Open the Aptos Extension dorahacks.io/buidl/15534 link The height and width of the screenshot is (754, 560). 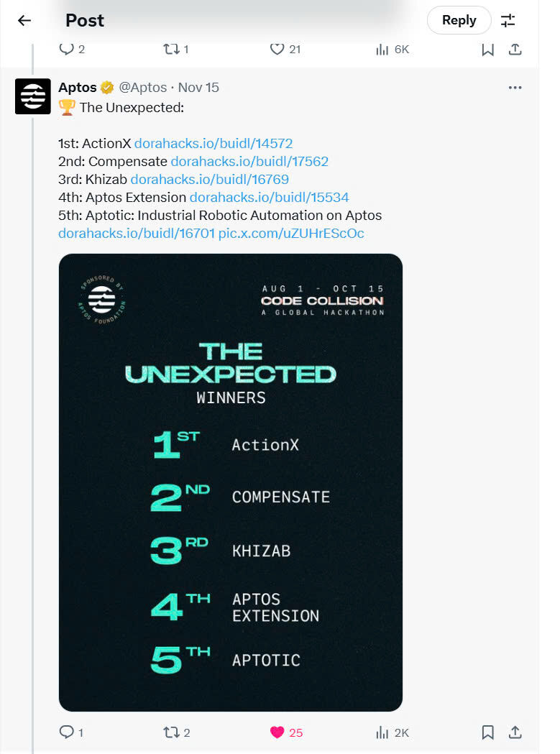click(270, 197)
